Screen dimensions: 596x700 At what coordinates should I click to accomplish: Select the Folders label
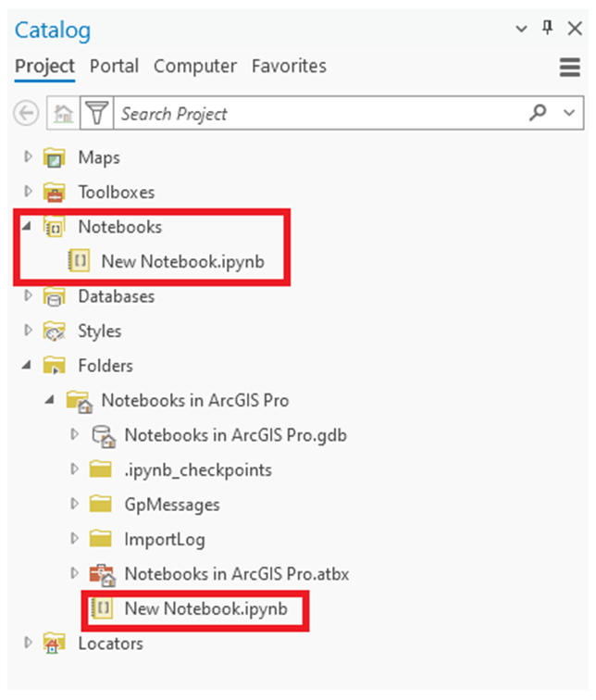point(106,366)
